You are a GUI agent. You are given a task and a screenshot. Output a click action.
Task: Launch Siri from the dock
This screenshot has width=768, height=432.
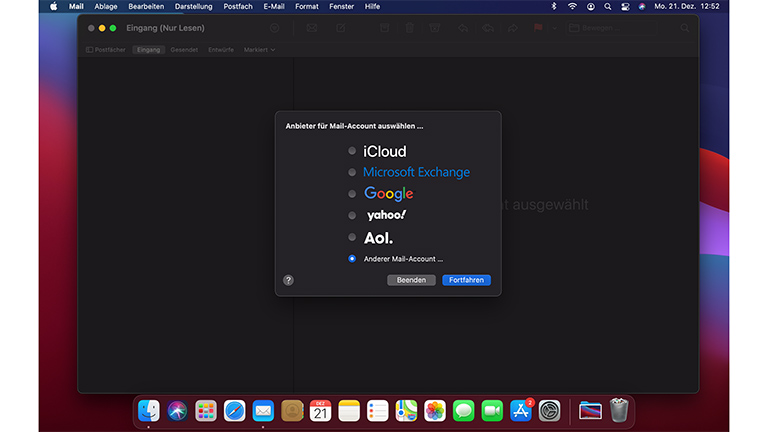click(177, 410)
